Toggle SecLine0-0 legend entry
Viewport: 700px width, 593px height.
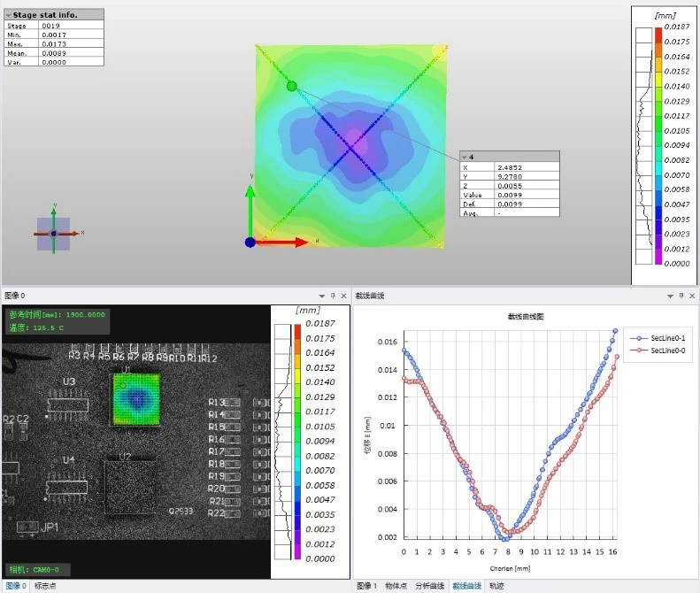coord(658,350)
